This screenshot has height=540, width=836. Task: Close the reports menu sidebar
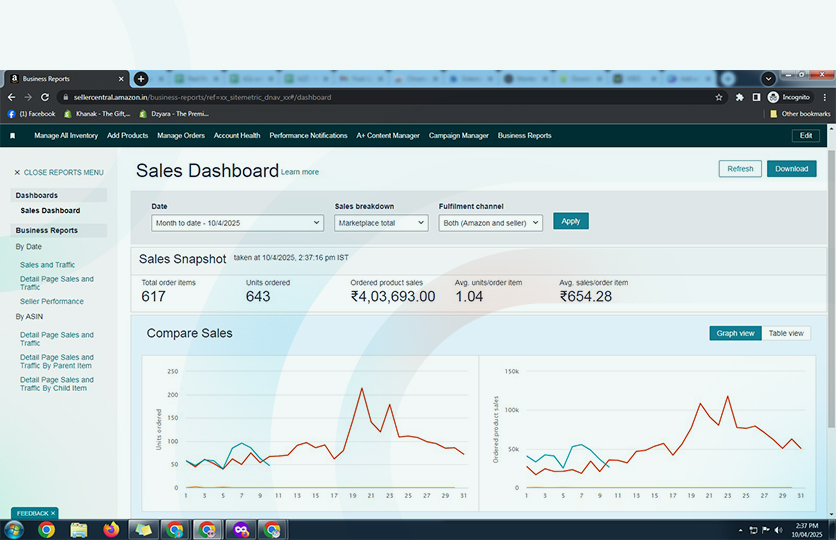tap(58, 172)
